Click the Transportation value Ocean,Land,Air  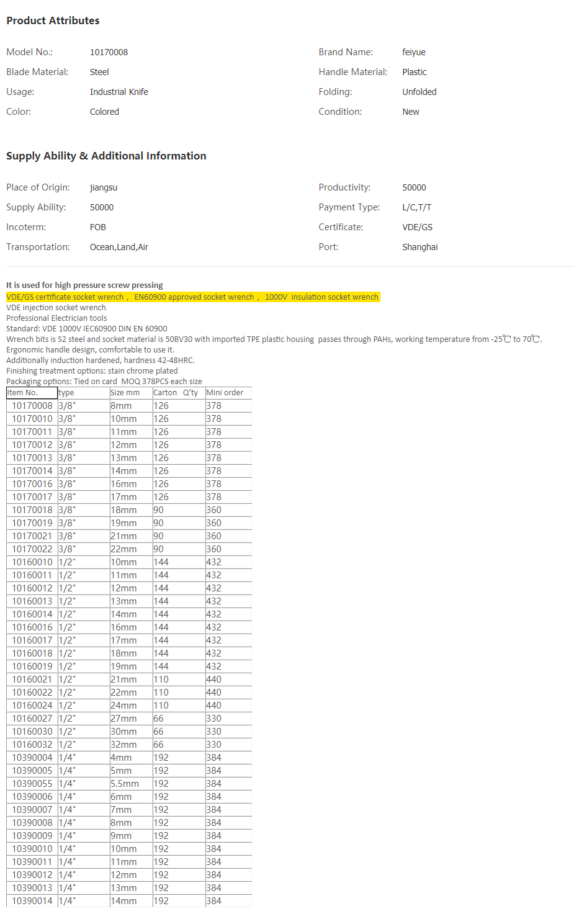(x=119, y=247)
